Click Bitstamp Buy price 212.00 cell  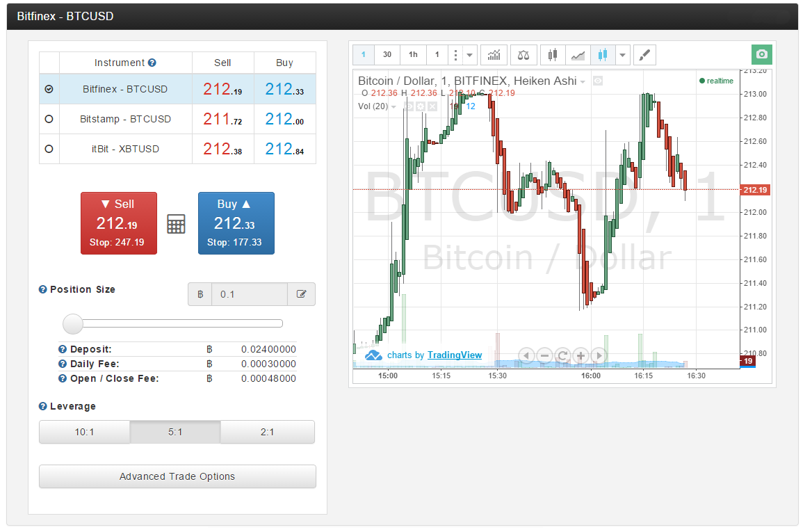tap(285, 119)
